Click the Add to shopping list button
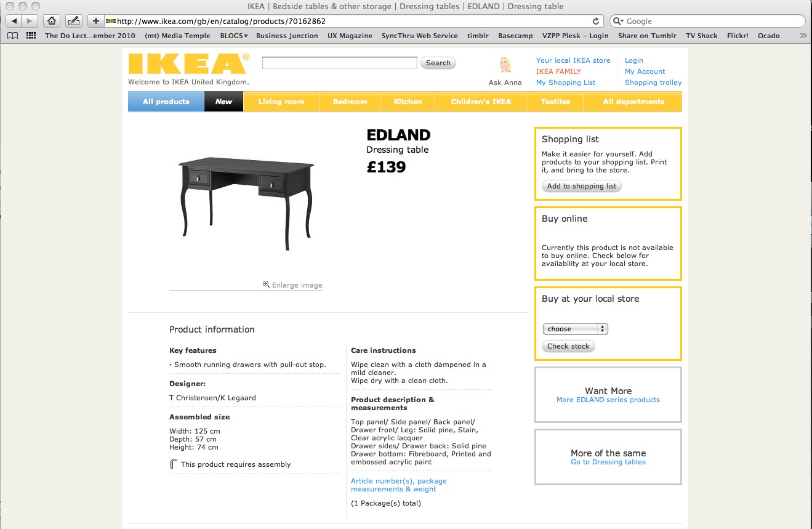812x529 pixels. click(x=581, y=186)
